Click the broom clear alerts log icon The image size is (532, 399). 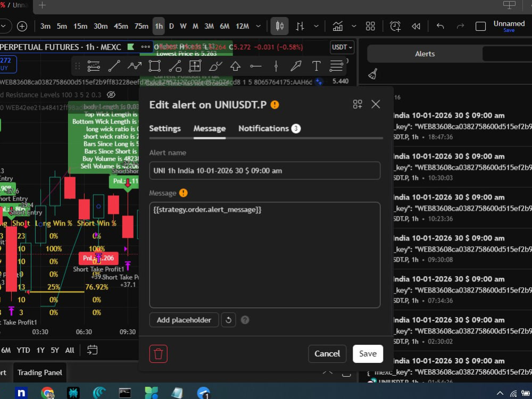tap(373, 74)
